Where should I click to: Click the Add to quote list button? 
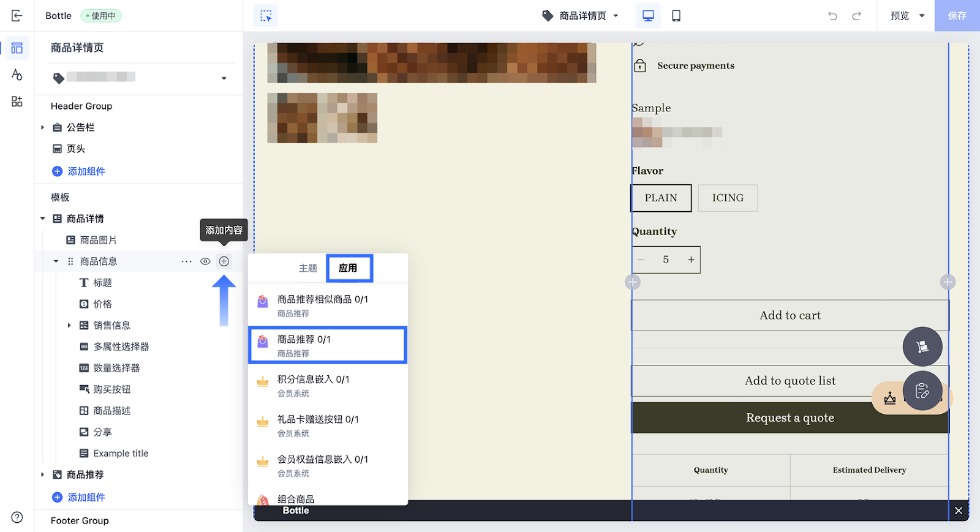click(790, 381)
